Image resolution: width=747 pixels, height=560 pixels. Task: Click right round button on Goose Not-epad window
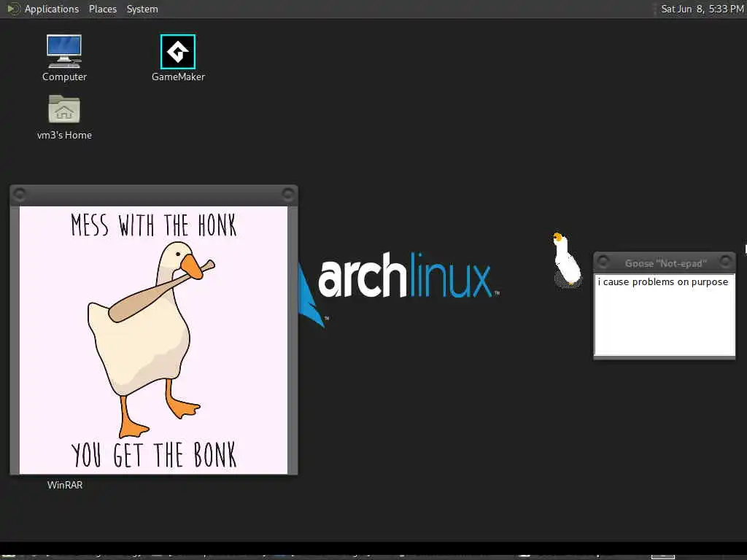(x=726, y=262)
